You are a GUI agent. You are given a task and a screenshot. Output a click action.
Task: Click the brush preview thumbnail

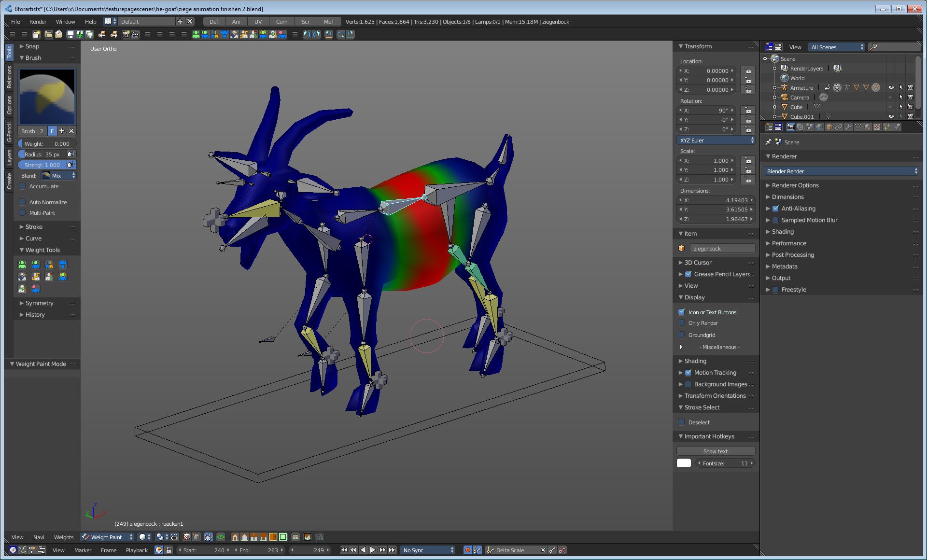(47, 97)
